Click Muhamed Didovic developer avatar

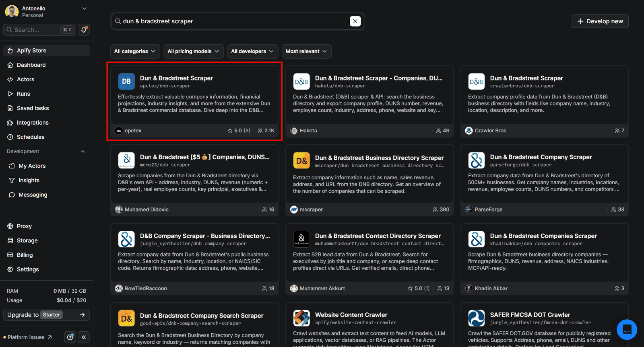coord(119,209)
